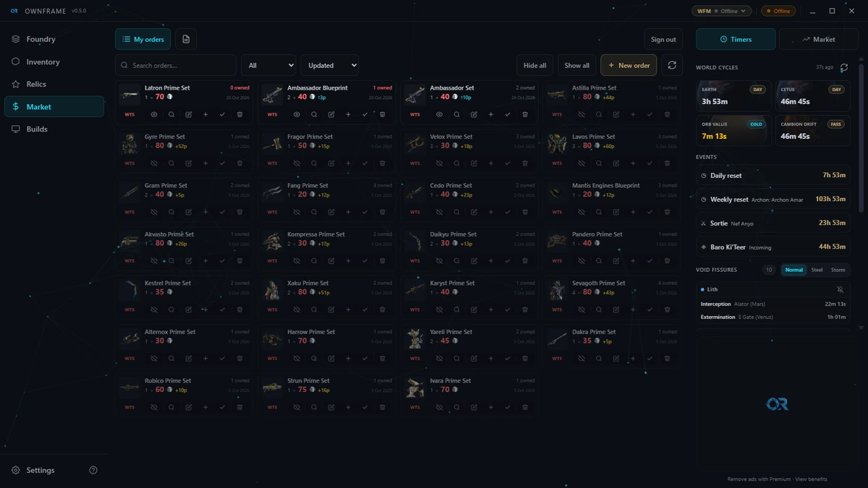The image size is (868, 488).
Task: Open the WFM Offline status dropdown
Action: click(x=722, y=11)
